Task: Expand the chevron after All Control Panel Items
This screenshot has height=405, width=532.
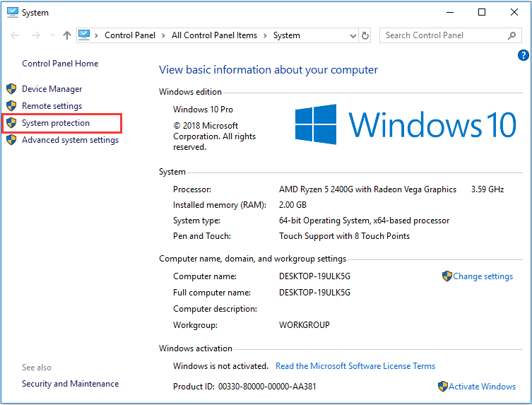Action: pyautogui.click(x=266, y=35)
